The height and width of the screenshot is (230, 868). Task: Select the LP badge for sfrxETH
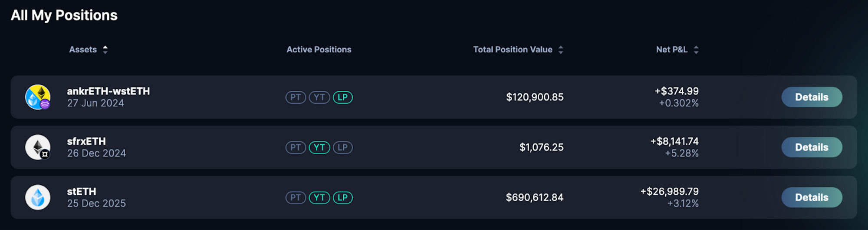coord(343,147)
